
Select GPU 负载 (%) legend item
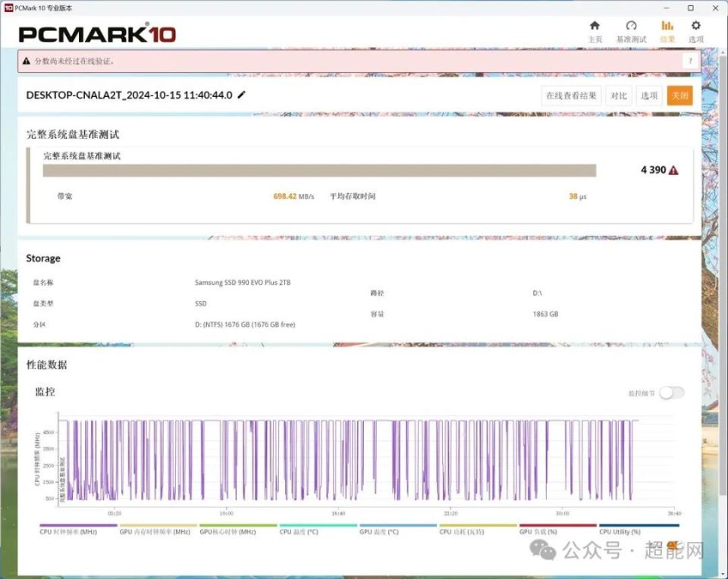(557, 529)
